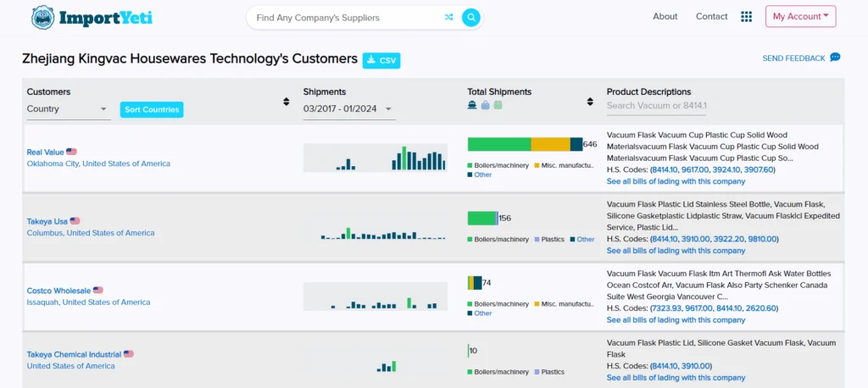Click the Sort Countries button

point(152,109)
